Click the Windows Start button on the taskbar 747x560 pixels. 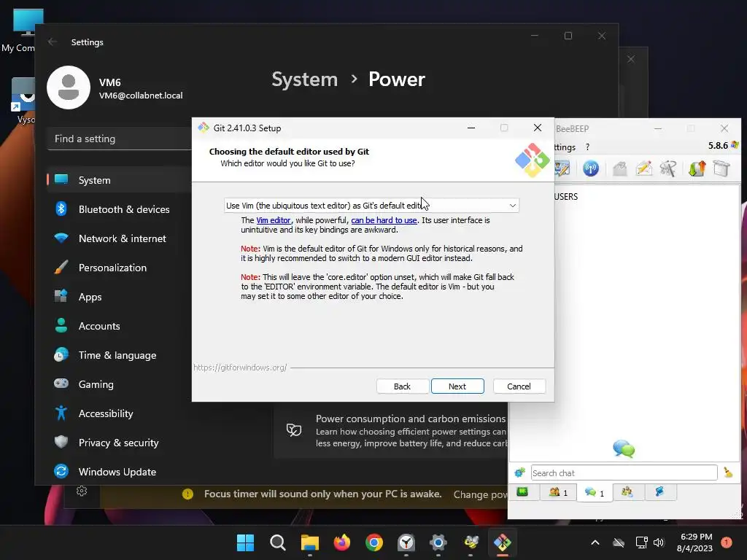coord(246,542)
